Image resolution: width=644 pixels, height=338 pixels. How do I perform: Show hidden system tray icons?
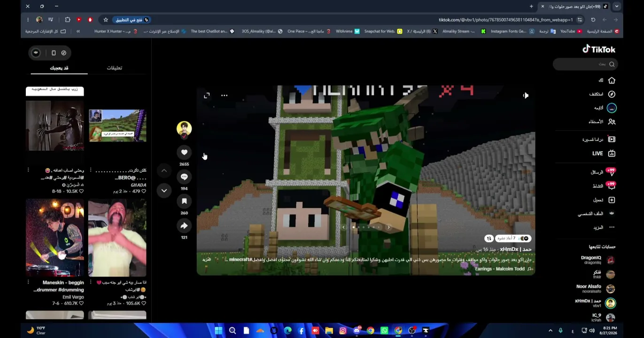point(551,331)
